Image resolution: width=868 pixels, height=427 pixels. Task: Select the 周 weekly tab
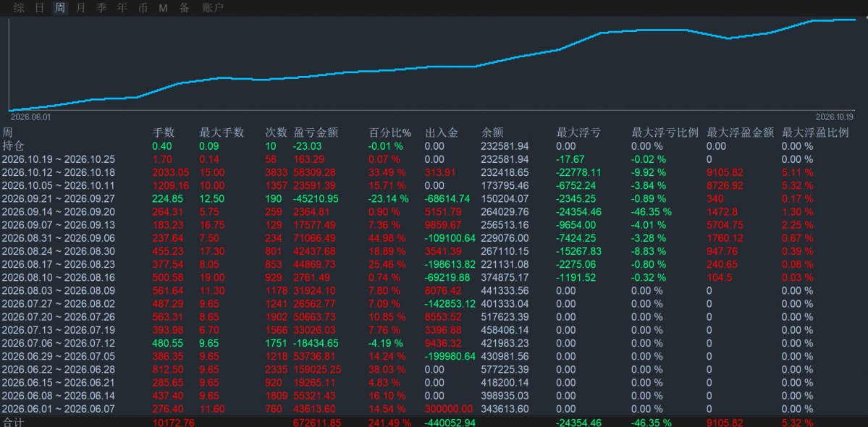coord(60,8)
